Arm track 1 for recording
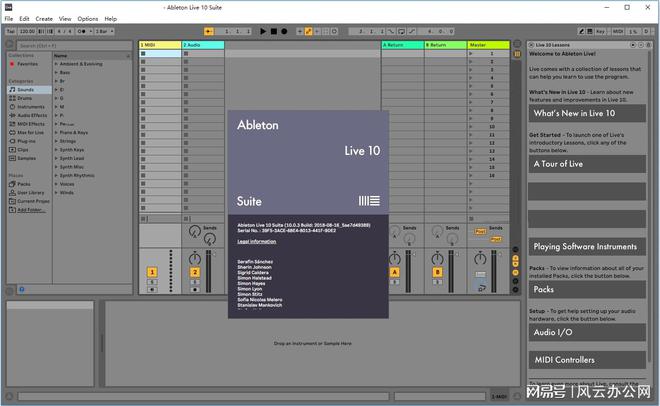The width and height of the screenshot is (660, 406). [152, 290]
